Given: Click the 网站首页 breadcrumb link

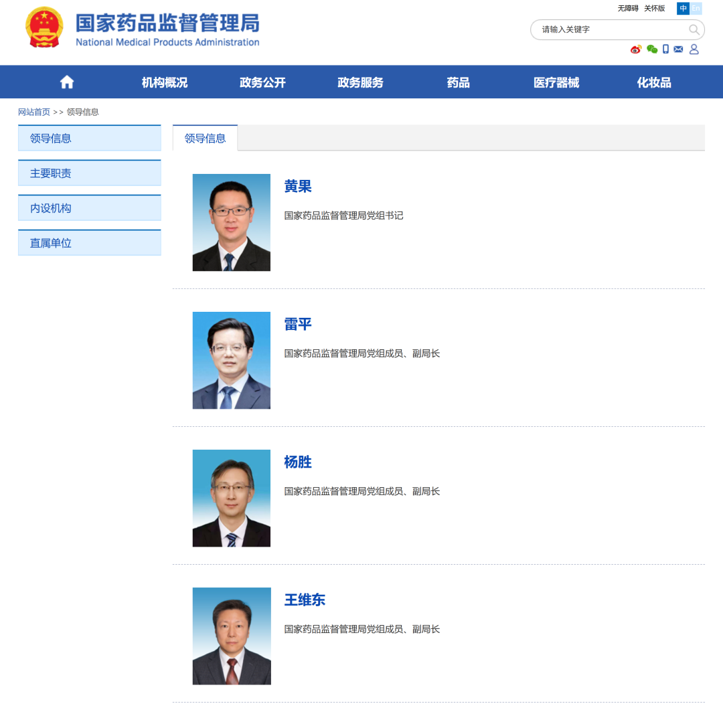Looking at the screenshot, I should 34,112.
